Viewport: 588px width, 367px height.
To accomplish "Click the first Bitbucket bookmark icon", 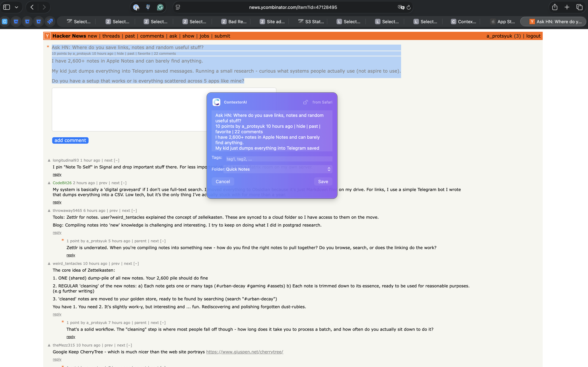I will tap(16, 21).
